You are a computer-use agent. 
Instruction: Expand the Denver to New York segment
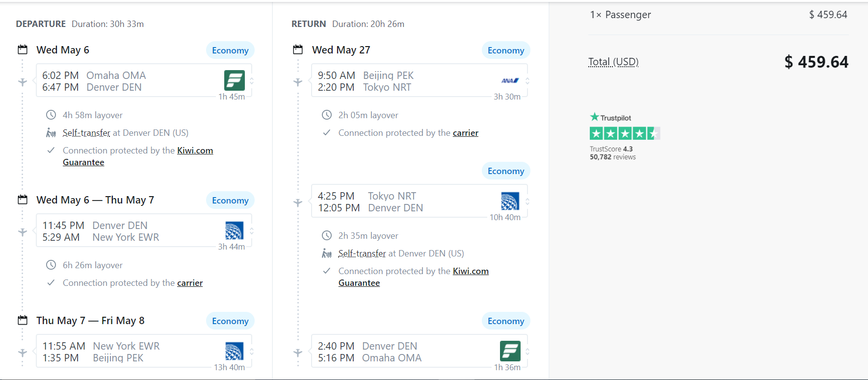(252, 231)
